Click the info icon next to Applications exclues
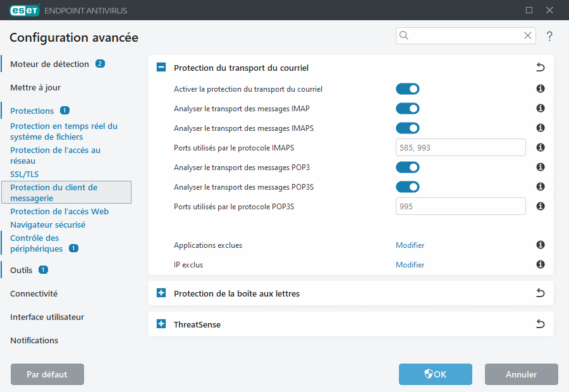The width and height of the screenshot is (569, 392). click(540, 245)
